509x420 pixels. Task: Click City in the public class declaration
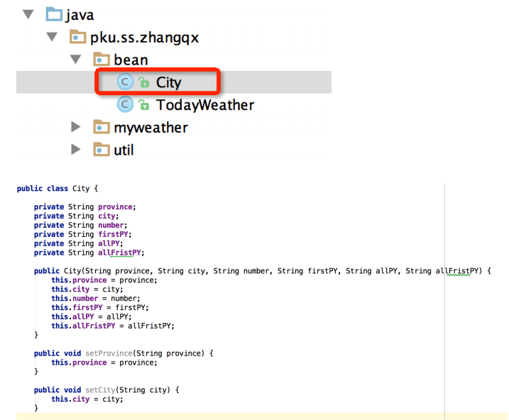[x=81, y=189]
